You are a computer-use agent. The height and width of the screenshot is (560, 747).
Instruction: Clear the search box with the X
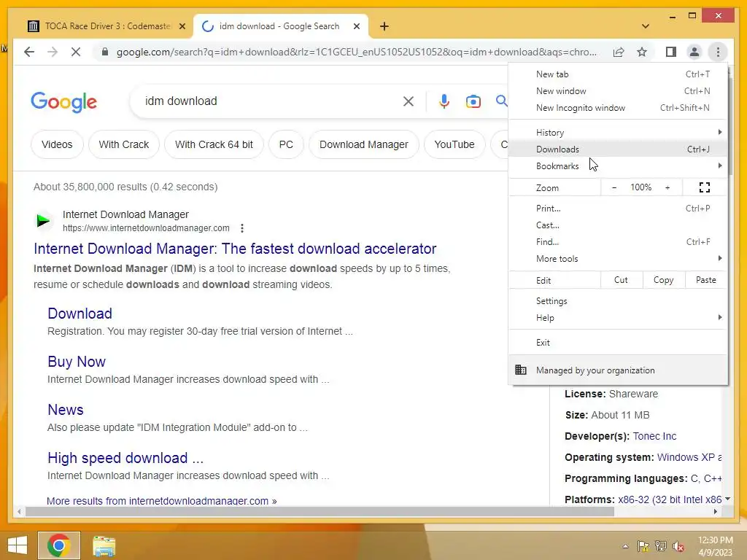409,101
